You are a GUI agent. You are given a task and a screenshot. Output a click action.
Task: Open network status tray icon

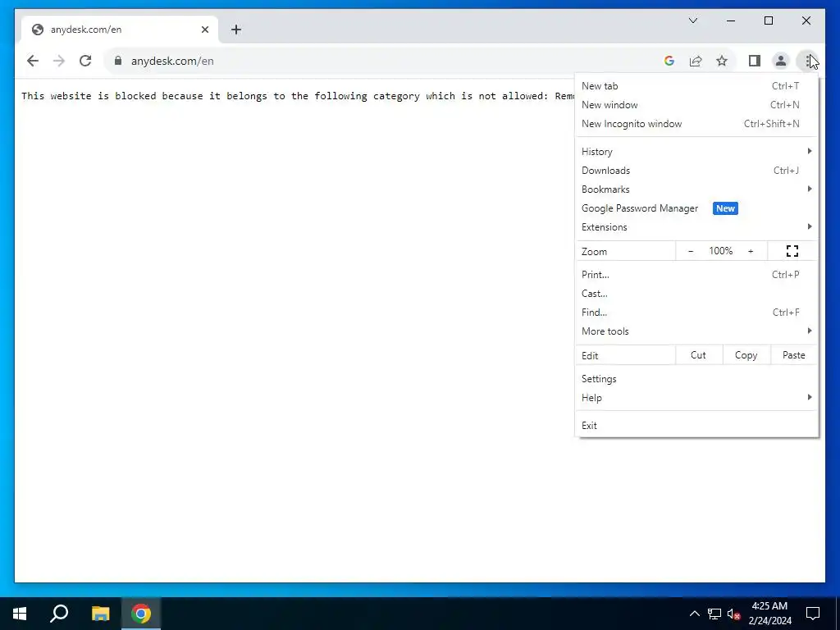tap(714, 614)
